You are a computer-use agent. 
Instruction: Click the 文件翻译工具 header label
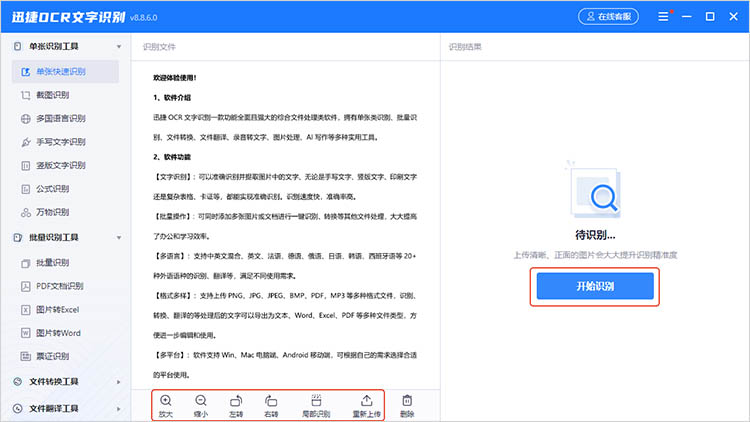[54, 409]
